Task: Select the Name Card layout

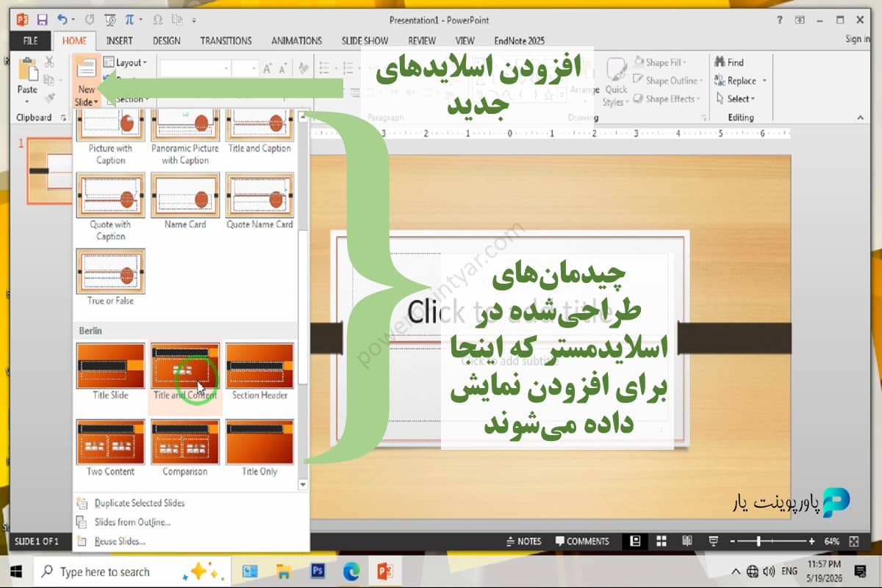Action: tap(185, 201)
